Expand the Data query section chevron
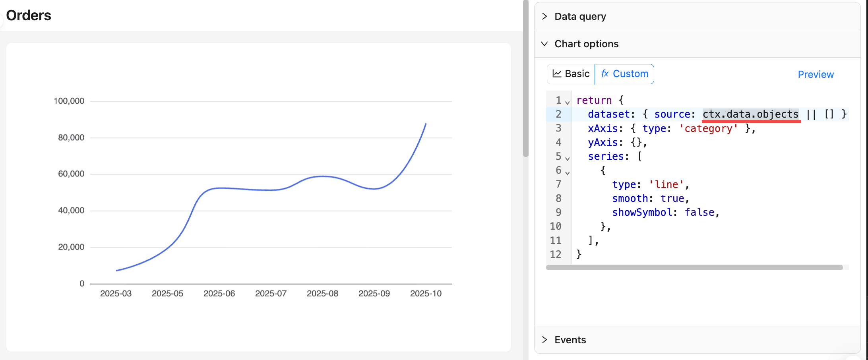The image size is (868, 360). pos(544,16)
